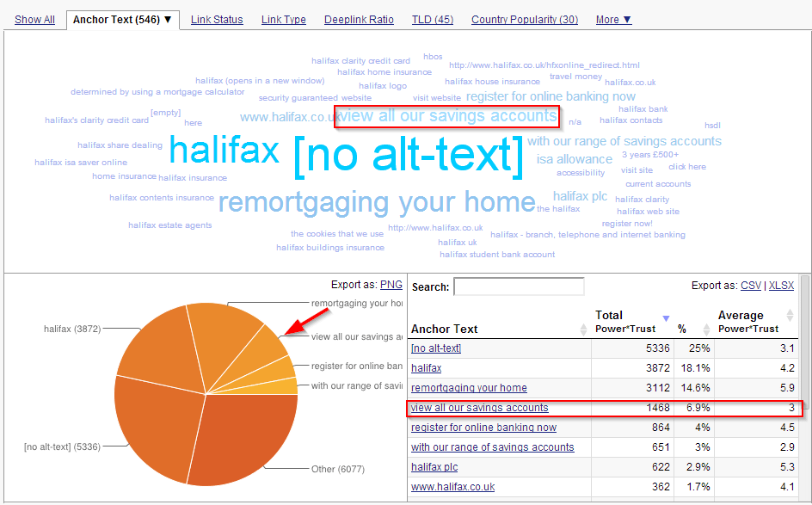Open the www.halifax.co.uk table link
The image size is (812, 505).
point(453,487)
